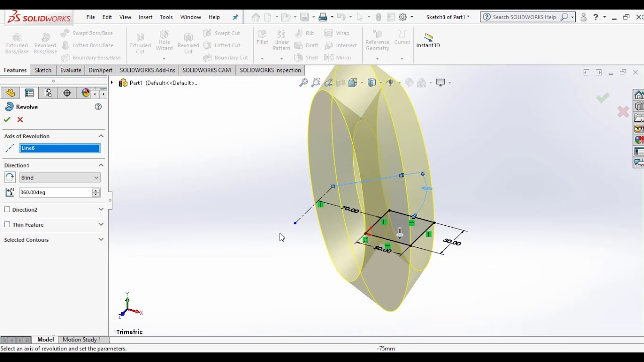
Task: Open the Tools menu
Action: (166, 17)
